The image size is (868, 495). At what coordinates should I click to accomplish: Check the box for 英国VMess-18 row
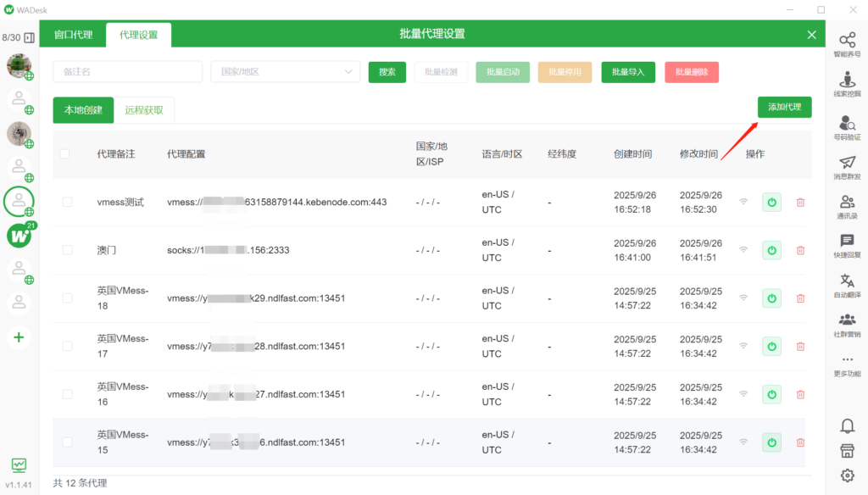[x=68, y=298]
